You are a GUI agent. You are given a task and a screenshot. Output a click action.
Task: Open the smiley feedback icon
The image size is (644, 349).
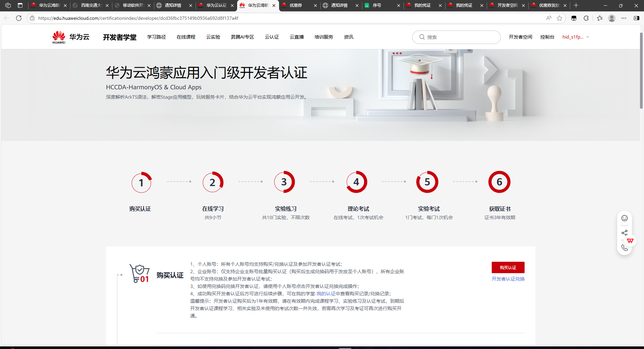[x=625, y=218]
